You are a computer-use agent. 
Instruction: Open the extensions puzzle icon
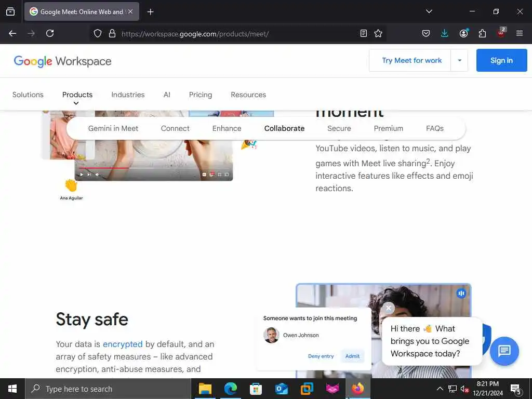(x=482, y=33)
